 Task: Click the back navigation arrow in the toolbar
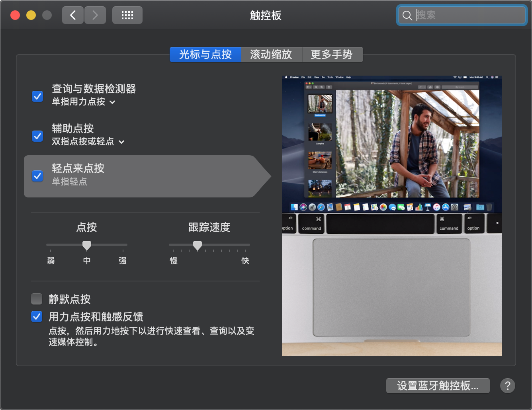point(72,15)
